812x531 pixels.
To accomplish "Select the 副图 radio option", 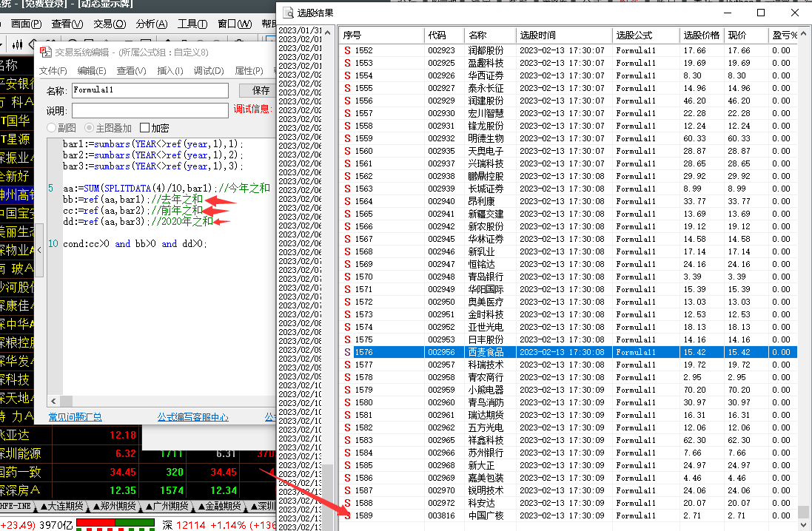I will click(51, 127).
